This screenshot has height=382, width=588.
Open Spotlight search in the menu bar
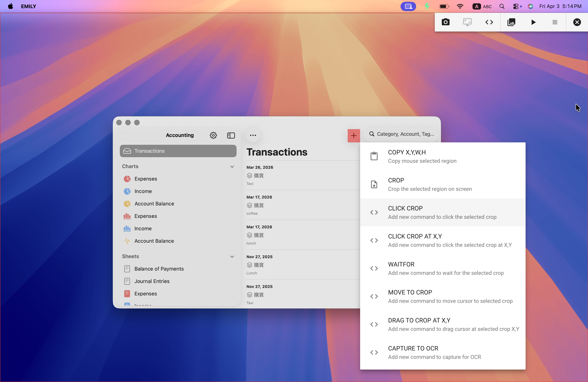[501, 6]
